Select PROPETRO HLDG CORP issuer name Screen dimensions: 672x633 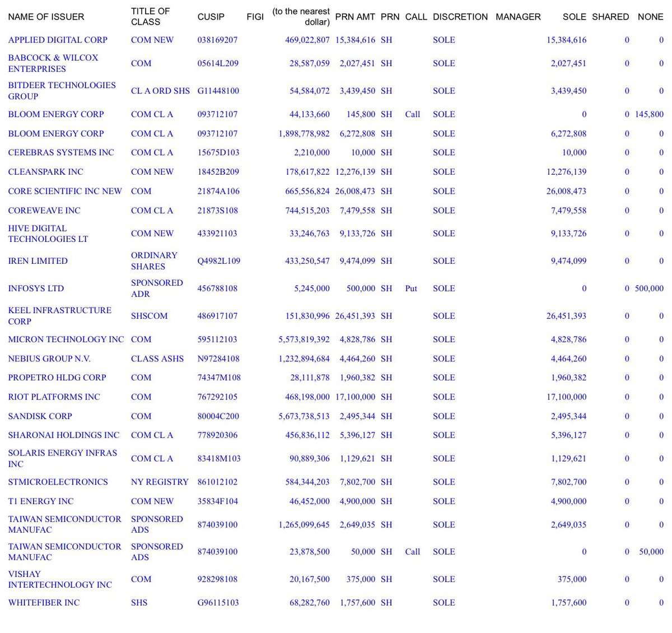click(x=57, y=378)
